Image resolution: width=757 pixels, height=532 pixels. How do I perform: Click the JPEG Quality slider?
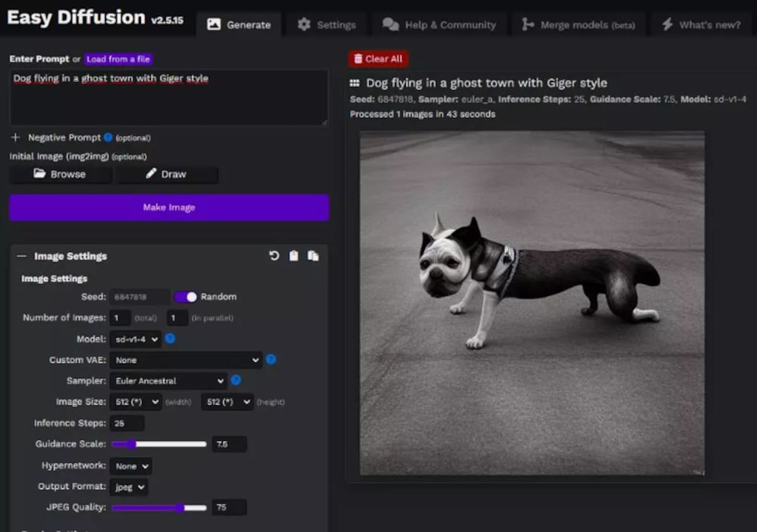click(x=159, y=507)
